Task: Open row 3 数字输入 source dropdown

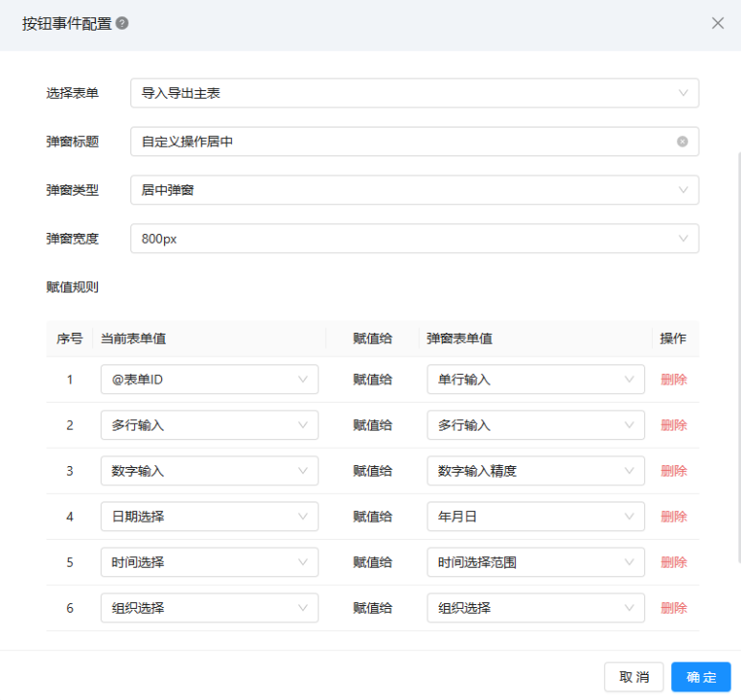Action: click(x=209, y=471)
